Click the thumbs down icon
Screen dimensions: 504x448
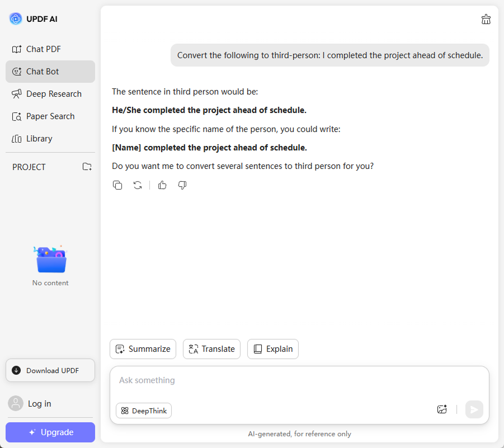(x=182, y=185)
